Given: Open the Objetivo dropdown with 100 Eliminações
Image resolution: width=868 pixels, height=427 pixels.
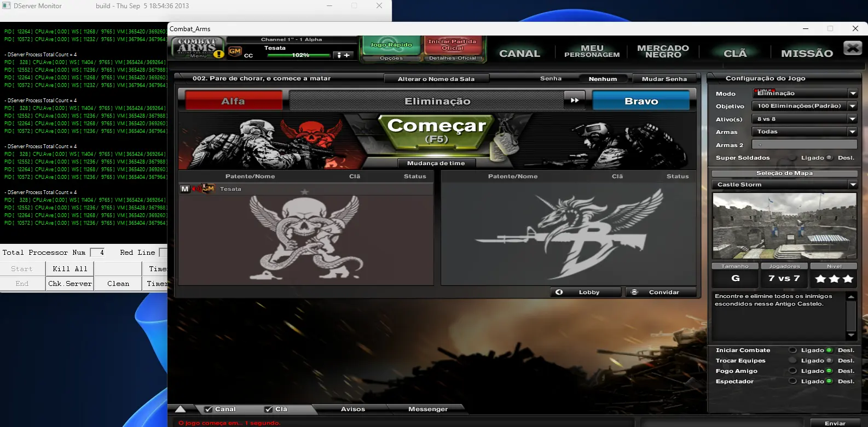Looking at the screenshot, I should click(x=805, y=106).
